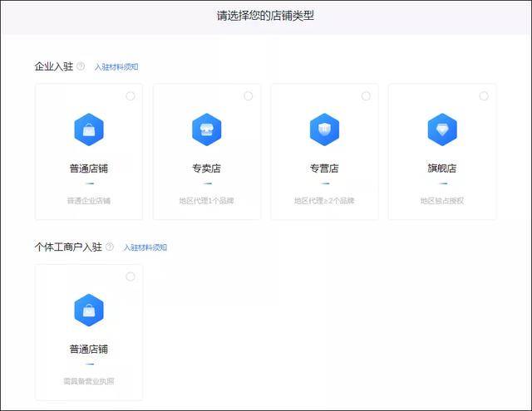Select the 旗舰店 radio button
This screenshot has width=532, height=411.
tap(484, 96)
